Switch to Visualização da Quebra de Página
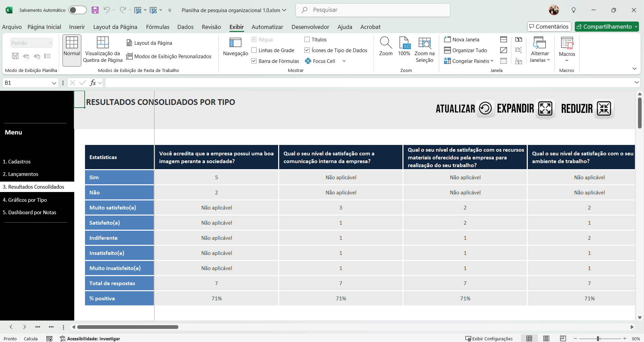644x342 pixels. [x=102, y=50]
